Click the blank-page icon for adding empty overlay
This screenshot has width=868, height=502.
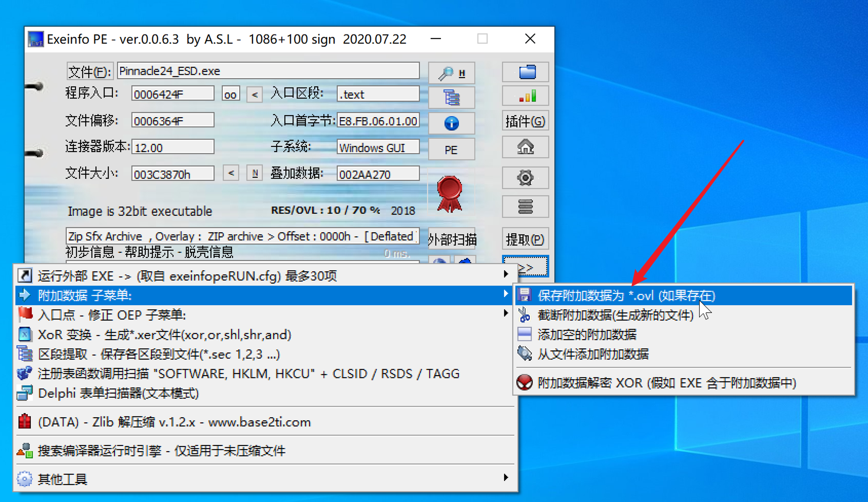pos(524,334)
